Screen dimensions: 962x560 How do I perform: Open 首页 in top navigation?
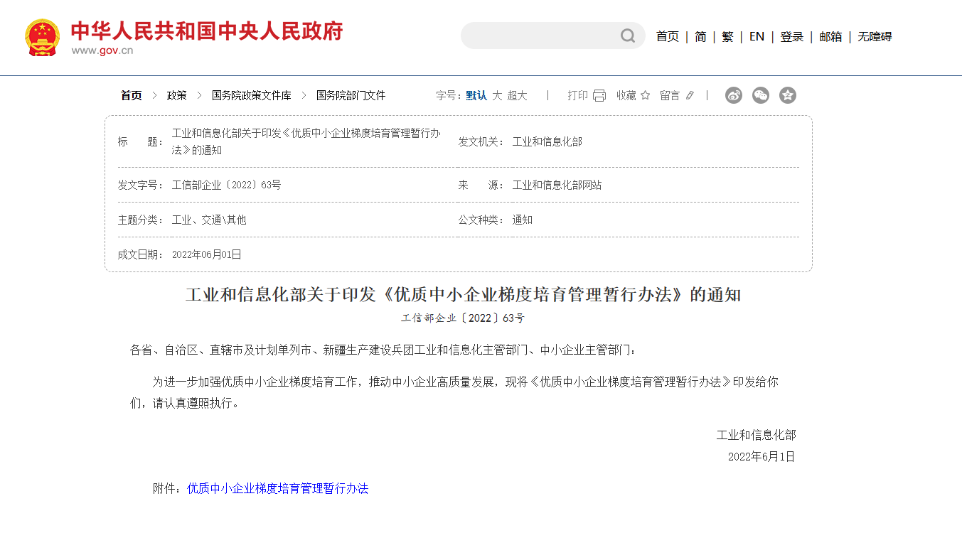[x=667, y=36]
